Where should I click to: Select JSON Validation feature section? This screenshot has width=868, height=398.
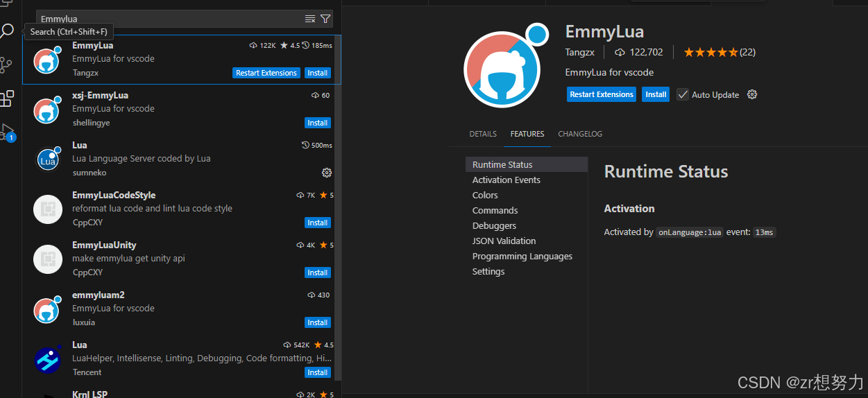click(x=527, y=241)
